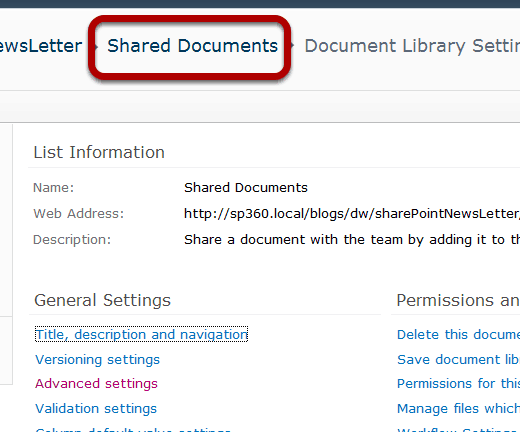Click the Name value Shared Documents
Image resolution: width=520 pixels, height=432 pixels.
pyautogui.click(x=246, y=188)
